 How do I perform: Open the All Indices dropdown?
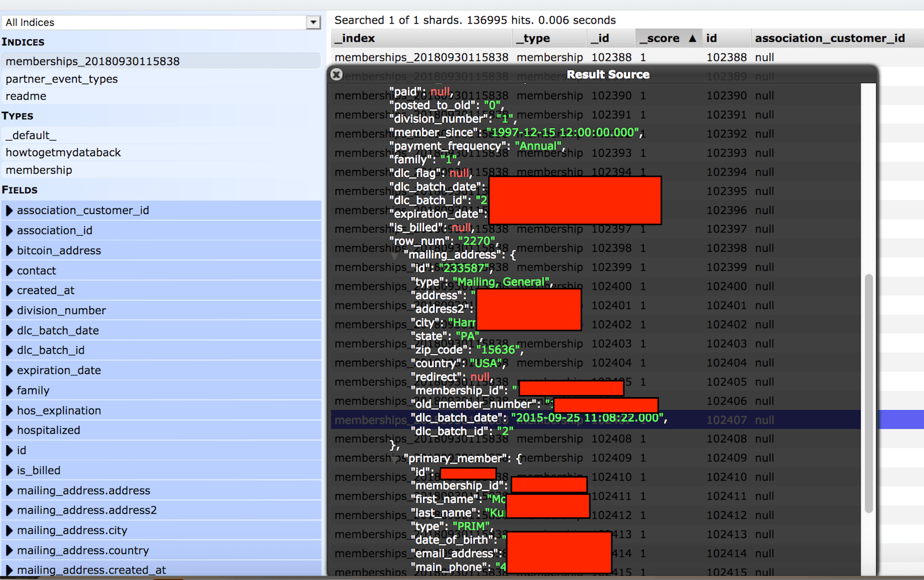(x=313, y=22)
